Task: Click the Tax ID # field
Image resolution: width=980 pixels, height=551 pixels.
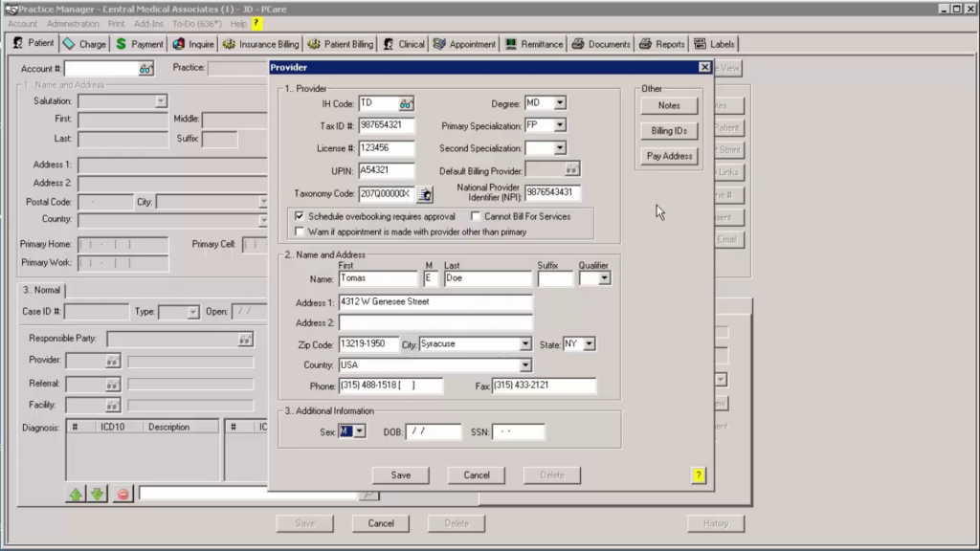Action: pyautogui.click(x=387, y=125)
